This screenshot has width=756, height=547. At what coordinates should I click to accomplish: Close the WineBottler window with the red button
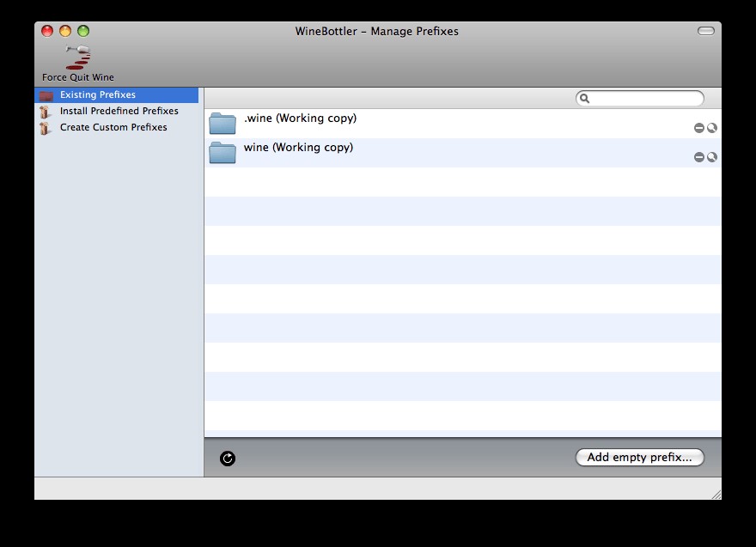[x=47, y=31]
